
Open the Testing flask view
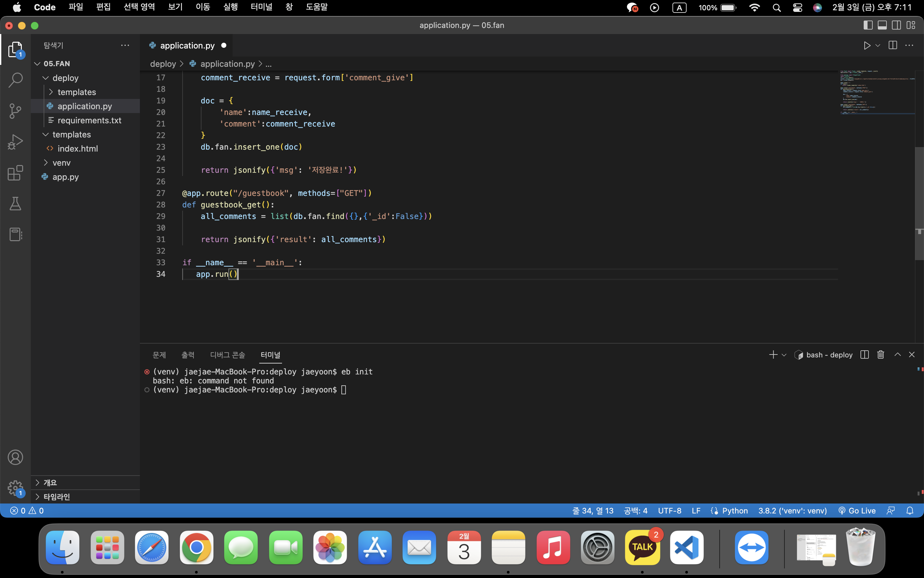tap(15, 204)
